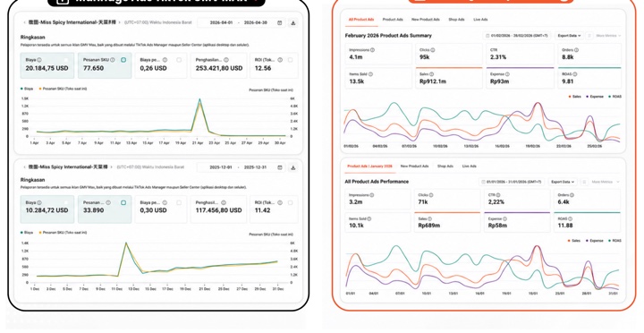Uncheck Pesanan checkbox on 33.890 card
This screenshot has width=644, height=333.
click(123, 202)
